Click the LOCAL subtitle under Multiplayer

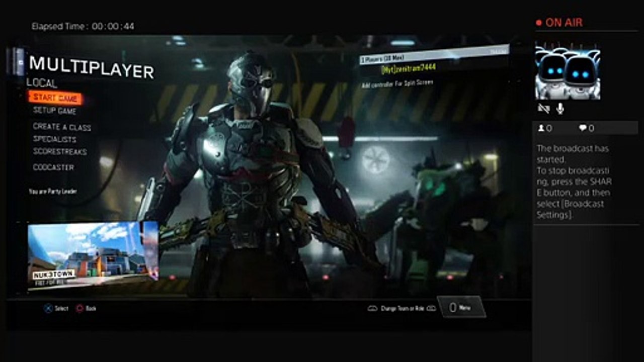coord(42,83)
